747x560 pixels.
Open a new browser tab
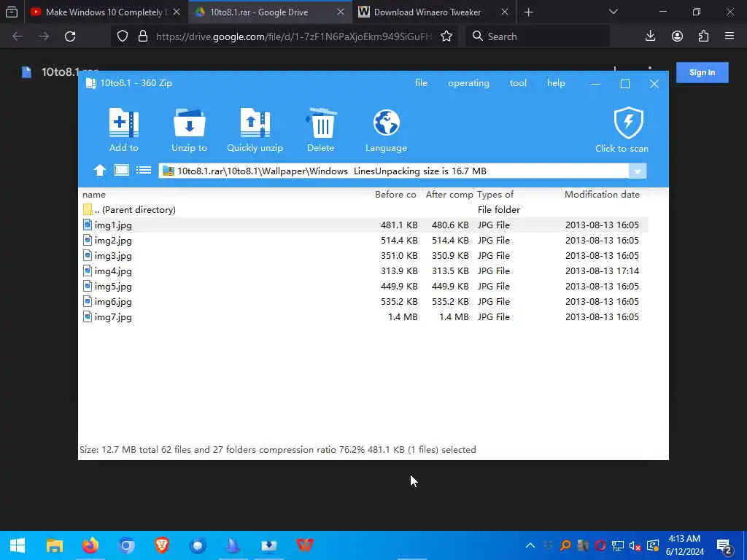(x=528, y=12)
